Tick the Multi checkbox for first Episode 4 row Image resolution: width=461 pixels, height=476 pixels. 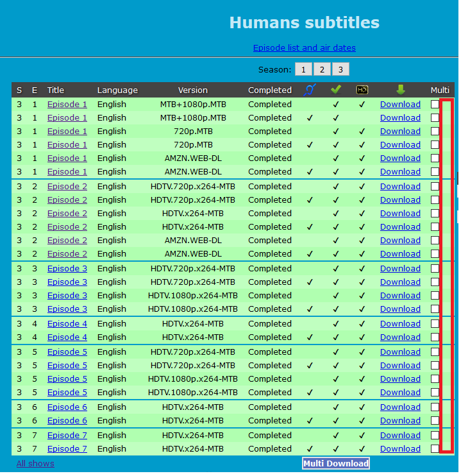[435, 324]
